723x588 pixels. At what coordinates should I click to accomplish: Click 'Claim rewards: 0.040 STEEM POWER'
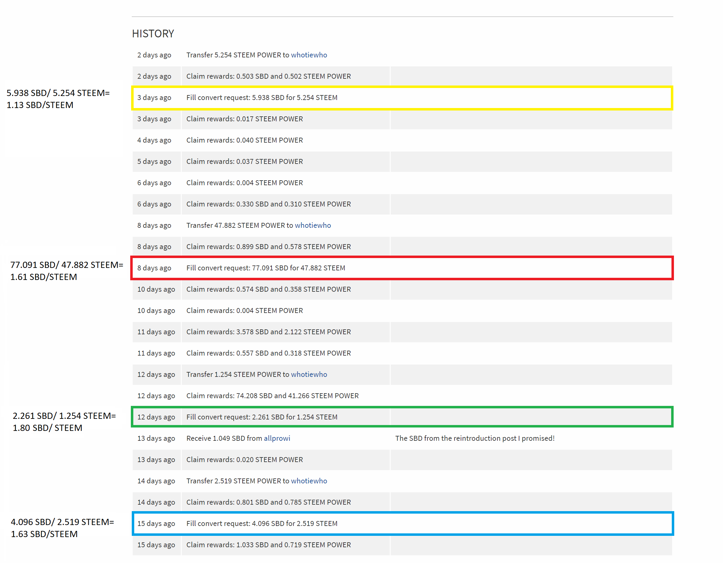coord(244,140)
